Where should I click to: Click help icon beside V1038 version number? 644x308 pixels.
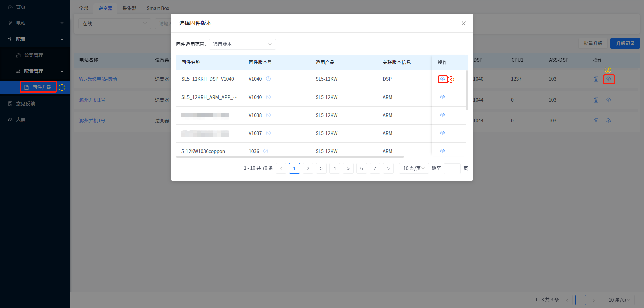(x=268, y=115)
